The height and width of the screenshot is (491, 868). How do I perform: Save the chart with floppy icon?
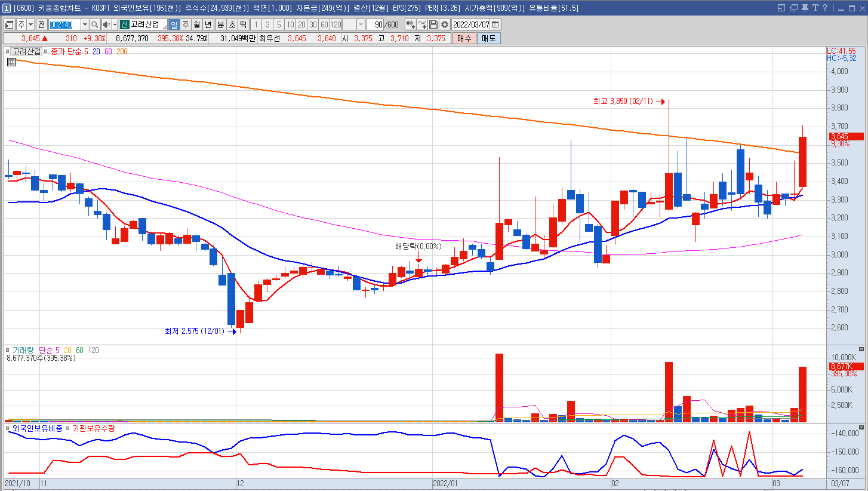(x=433, y=24)
